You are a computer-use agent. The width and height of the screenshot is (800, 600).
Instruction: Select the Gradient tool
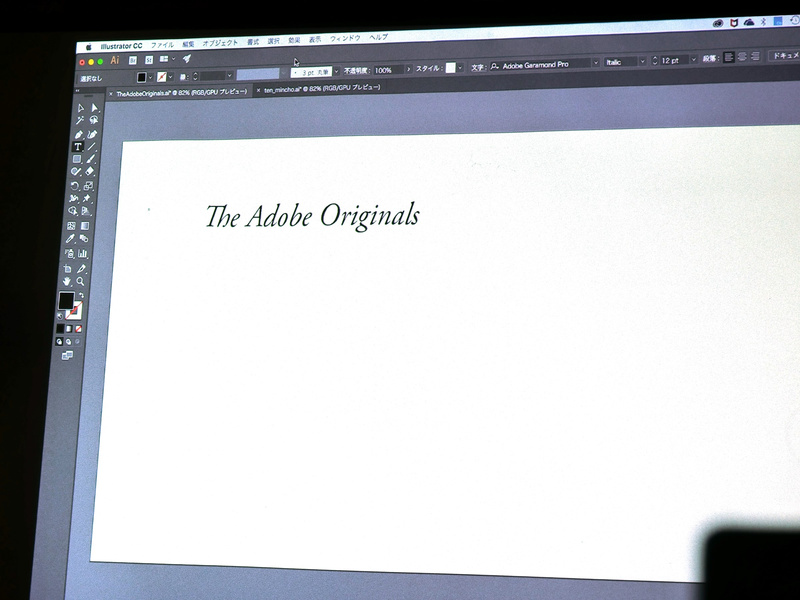pos(85,226)
